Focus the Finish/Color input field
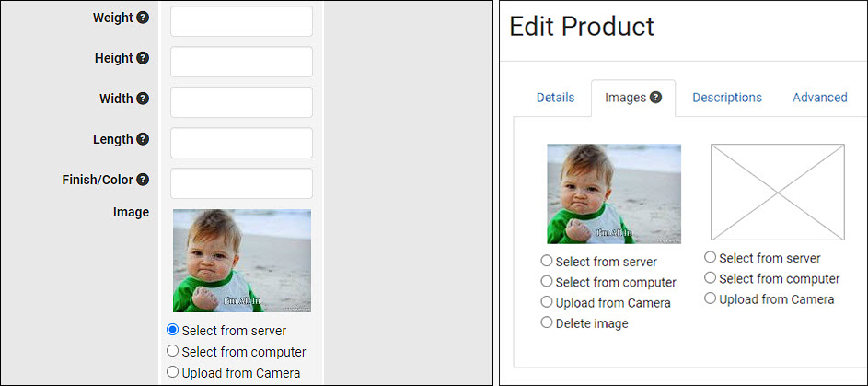868x386 pixels. point(241,182)
